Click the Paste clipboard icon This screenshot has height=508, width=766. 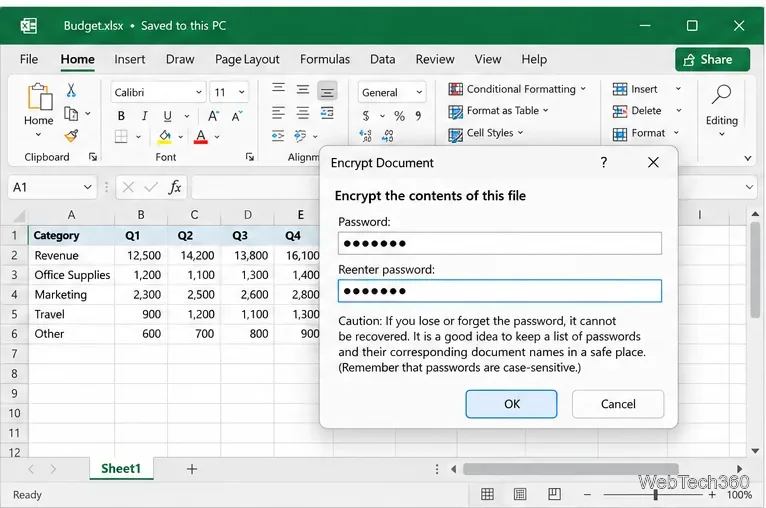pos(40,97)
